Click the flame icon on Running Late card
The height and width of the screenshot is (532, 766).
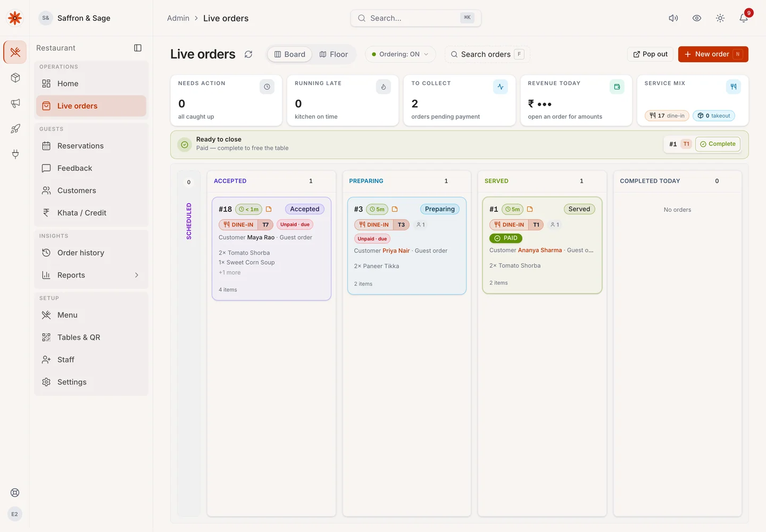[384, 87]
